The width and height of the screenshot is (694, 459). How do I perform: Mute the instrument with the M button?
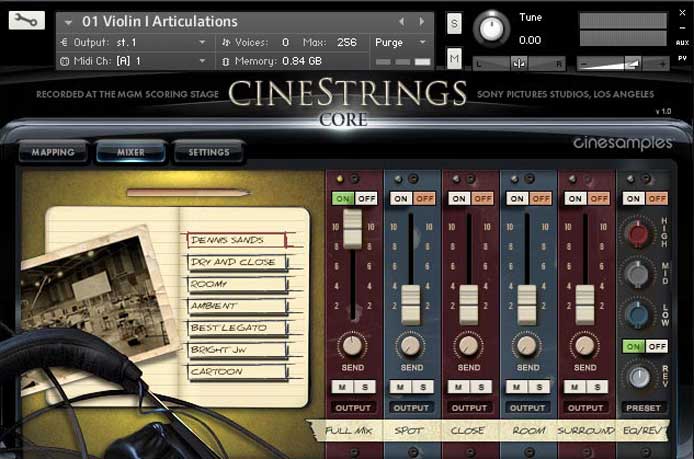454,58
